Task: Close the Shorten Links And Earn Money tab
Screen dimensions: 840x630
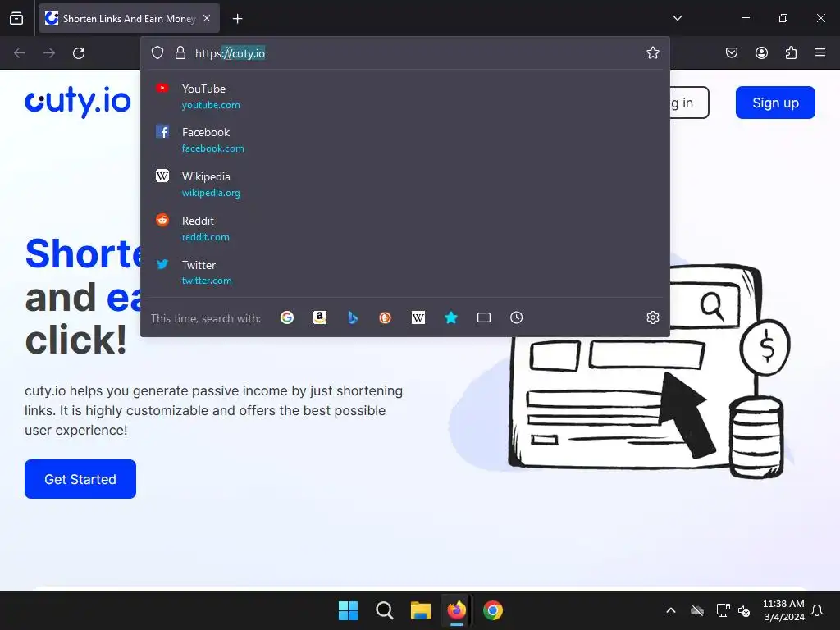Action: click(207, 18)
